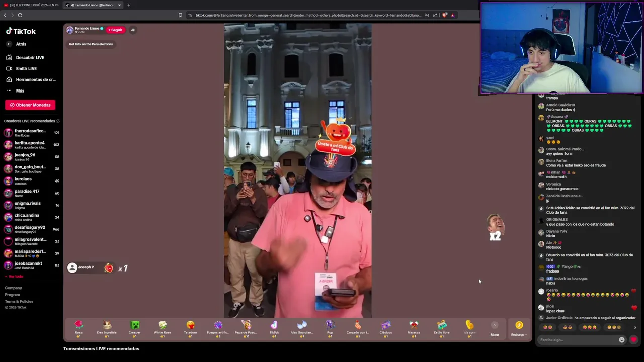
Task: Open the Terms & Policies link
Action: click(x=19, y=301)
